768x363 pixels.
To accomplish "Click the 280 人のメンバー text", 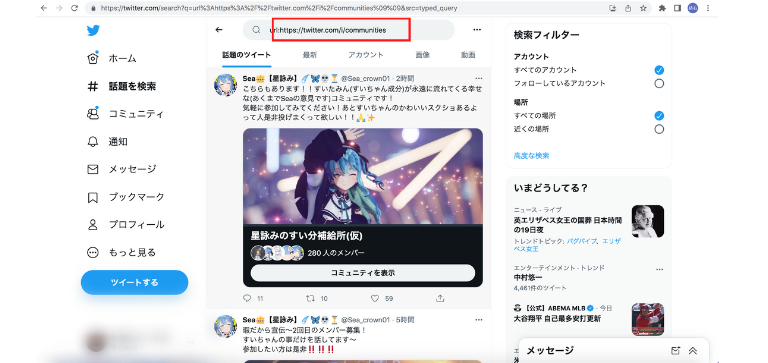I will coord(336,253).
